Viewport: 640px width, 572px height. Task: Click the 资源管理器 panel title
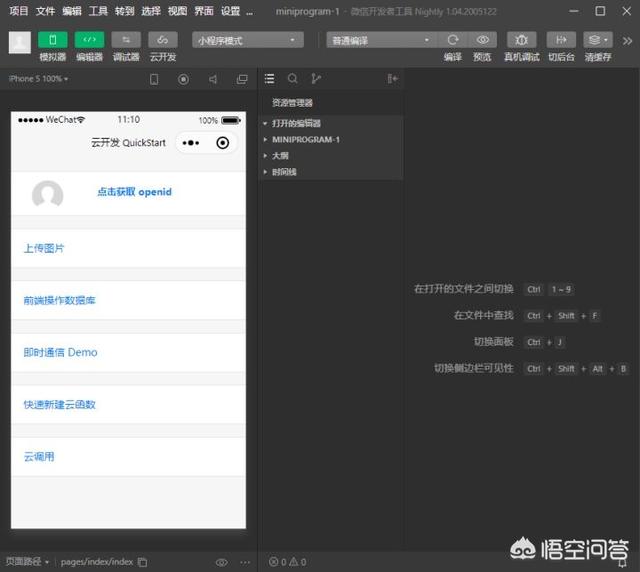click(x=292, y=103)
